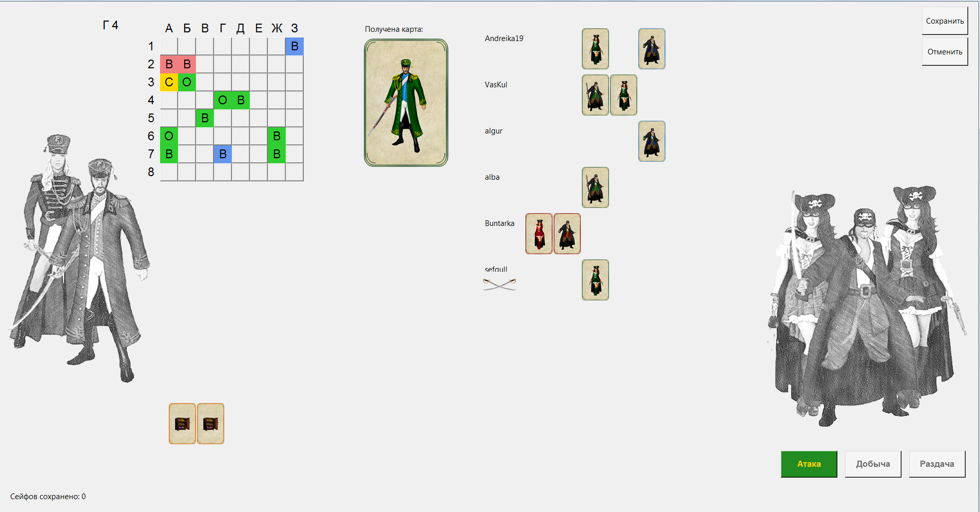
Task: Click the alba player name
Action: [x=492, y=177]
